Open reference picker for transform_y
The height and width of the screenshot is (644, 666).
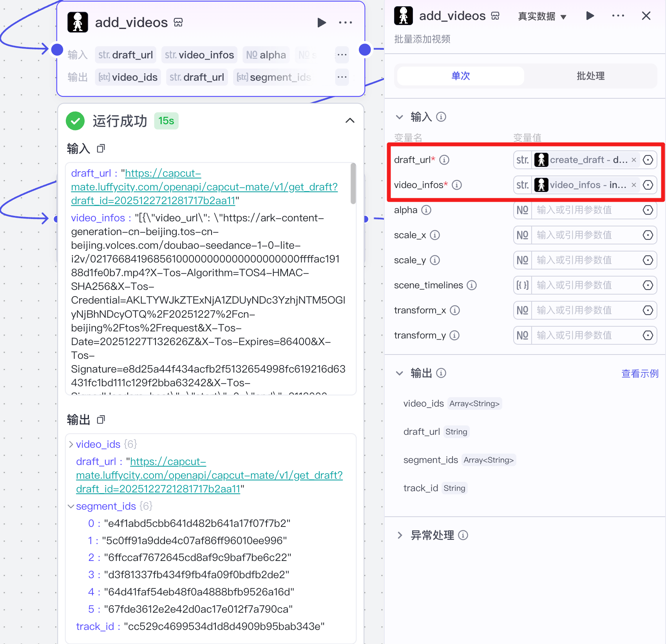(x=648, y=335)
